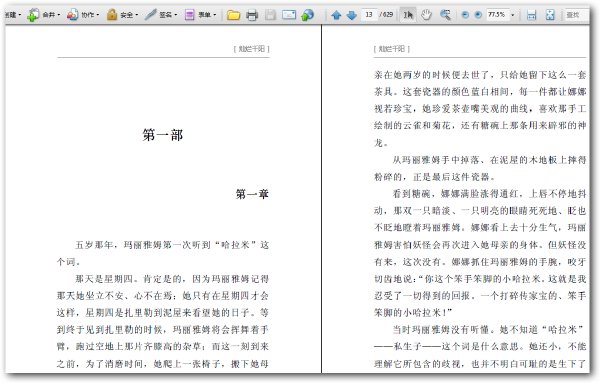Expand the zoom percentage dropdown arrow
This screenshot has width=600, height=383.
point(513,15)
